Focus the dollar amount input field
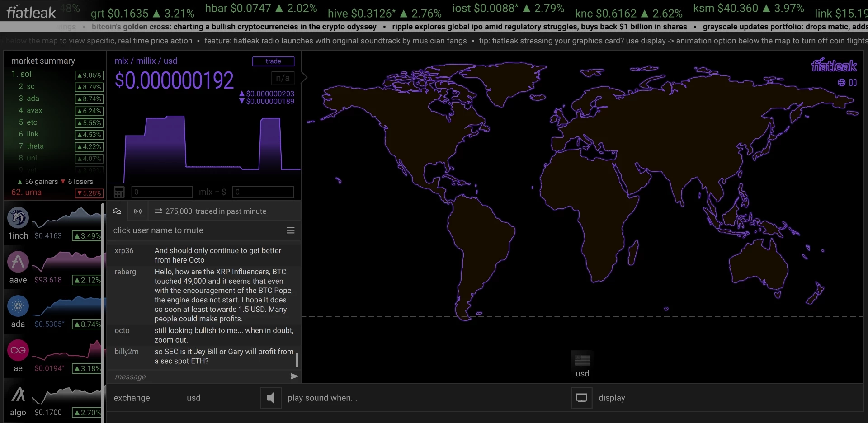This screenshot has height=423, width=868. click(x=263, y=192)
